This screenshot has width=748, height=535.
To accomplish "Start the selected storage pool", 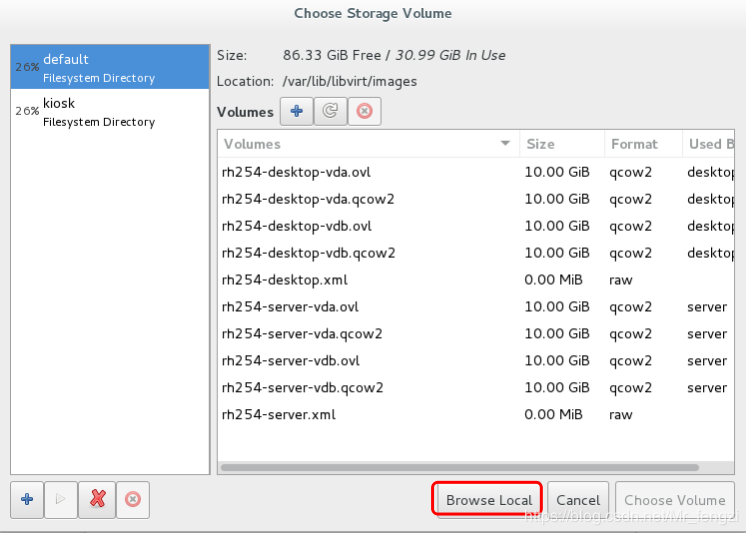I will click(60, 499).
